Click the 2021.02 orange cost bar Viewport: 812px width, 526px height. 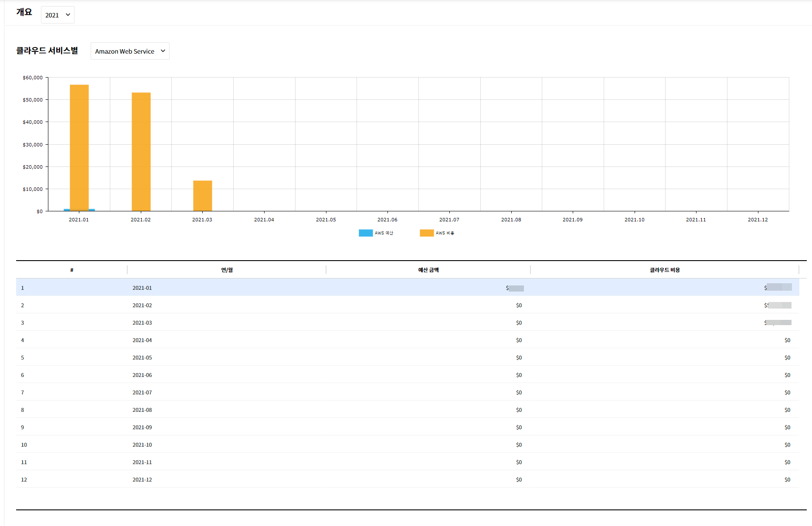pyautogui.click(x=141, y=152)
